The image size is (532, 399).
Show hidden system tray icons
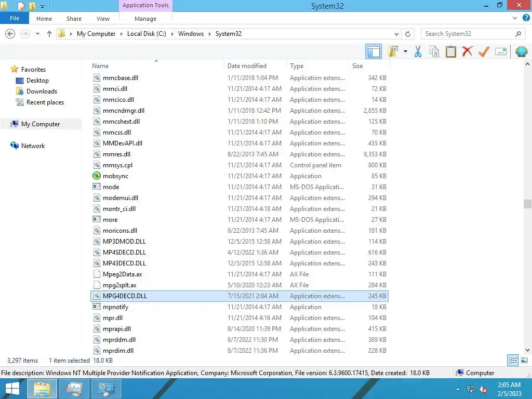458,389
